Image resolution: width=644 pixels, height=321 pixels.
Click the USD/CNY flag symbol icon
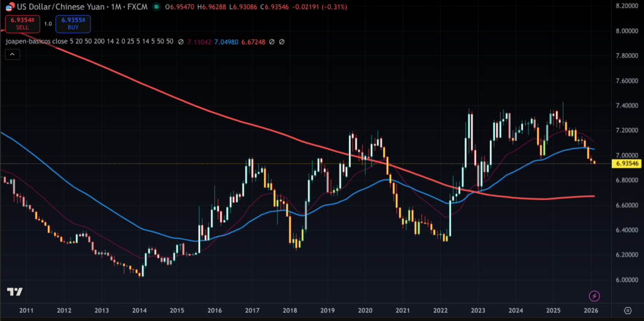coord(8,6)
